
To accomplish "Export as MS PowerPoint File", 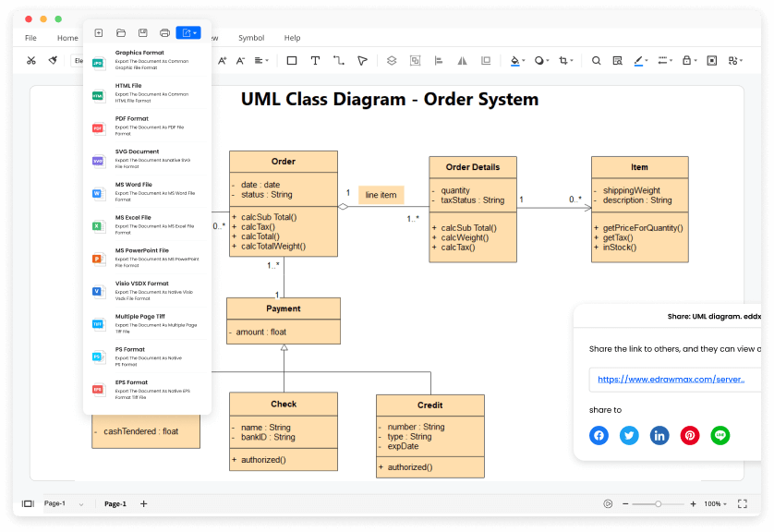I will (x=148, y=258).
